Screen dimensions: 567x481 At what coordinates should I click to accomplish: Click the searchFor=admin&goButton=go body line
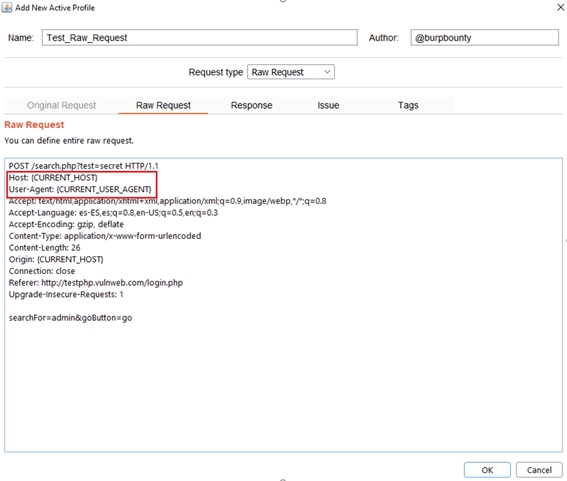point(71,318)
